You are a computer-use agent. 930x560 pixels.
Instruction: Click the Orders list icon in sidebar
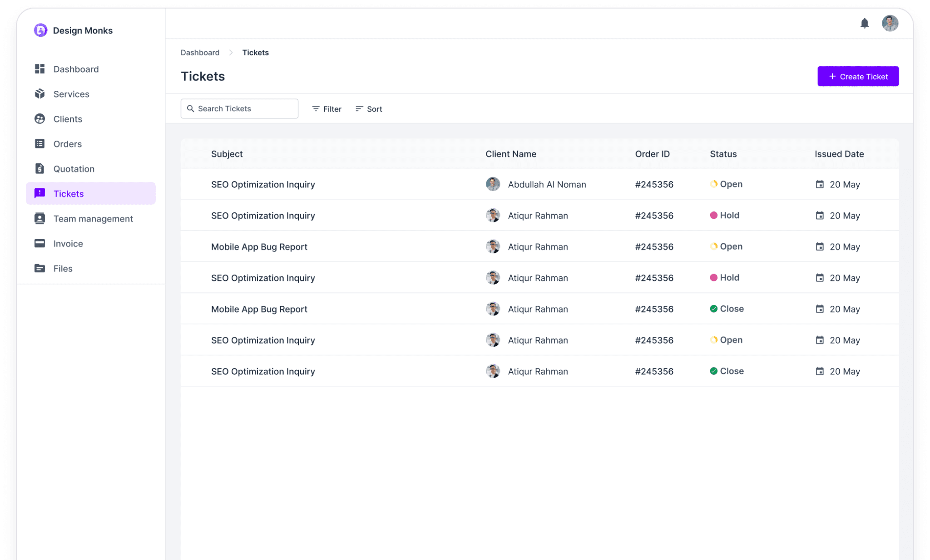tap(40, 144)
